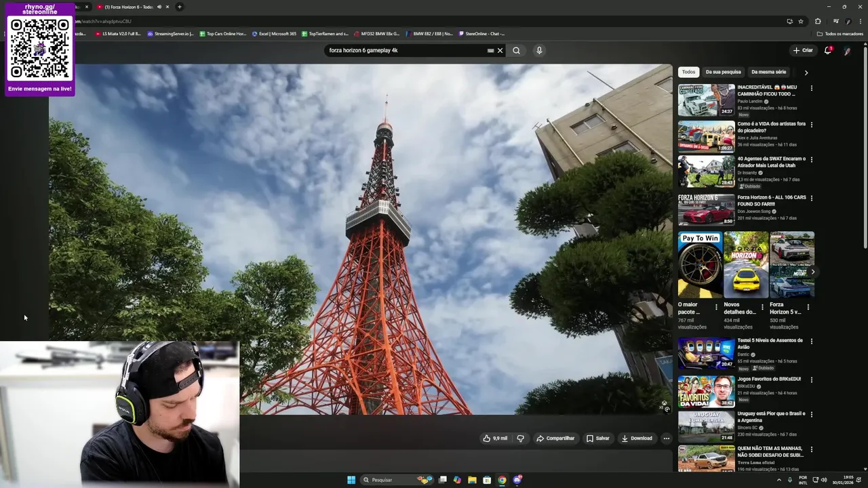The height and width of the screenshot is (488, 868).
Task: Bookmark this page with the star icon
Action: [x=801, y=21]
